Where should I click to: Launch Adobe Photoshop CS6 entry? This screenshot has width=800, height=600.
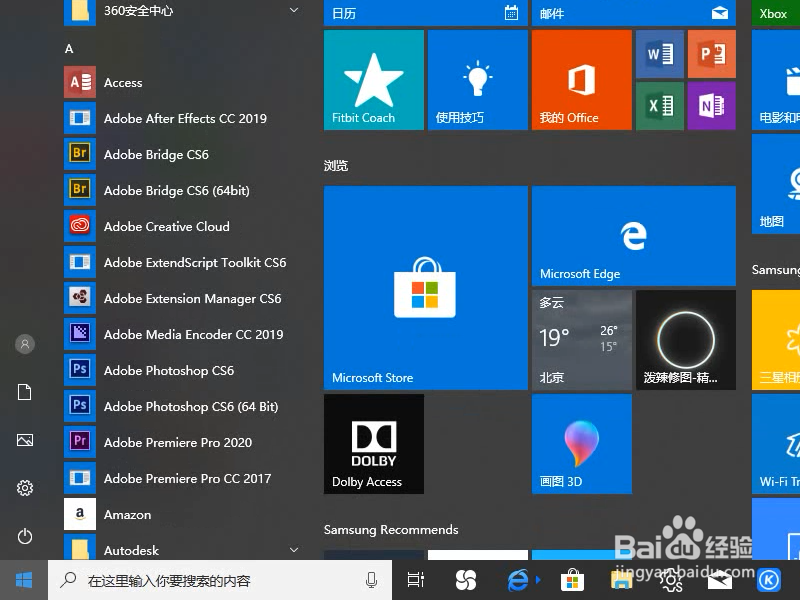184,370
